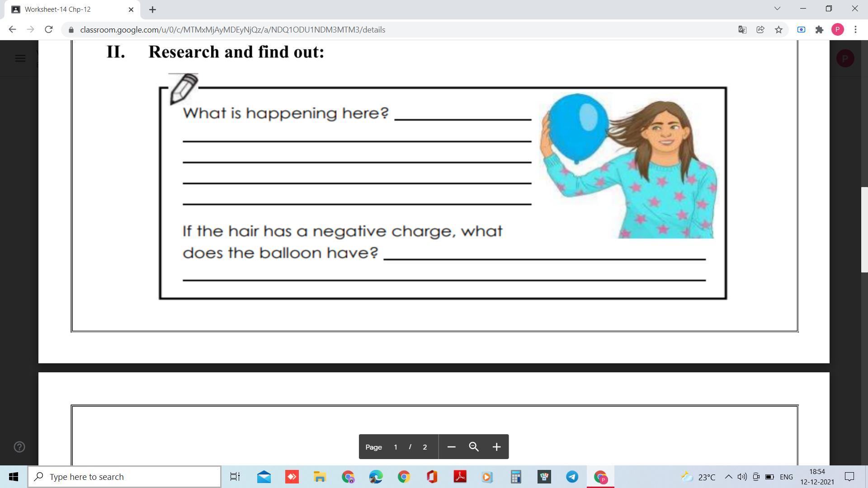Bookmark this page with star icon
868x488 pixels.
pyautogui.click(x=778, y=30)
